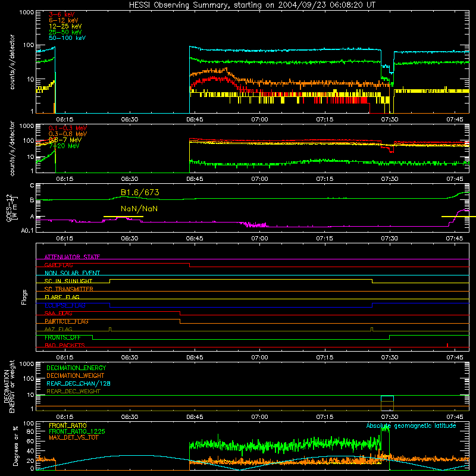
Task: Select the DECIMATION_ENERGY legend label
Action: [76, 368]
